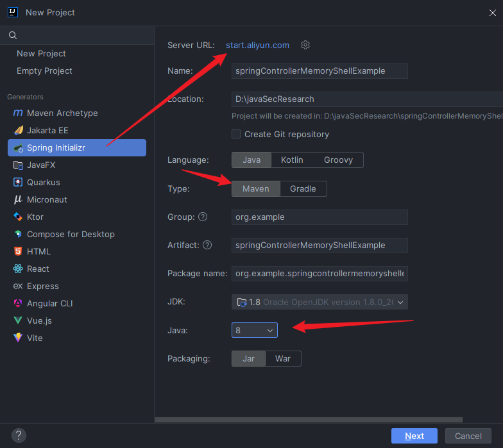Open server URL settings gear icon
The height and width of the screenshot is (448, 503).
[x=305, y=45]
